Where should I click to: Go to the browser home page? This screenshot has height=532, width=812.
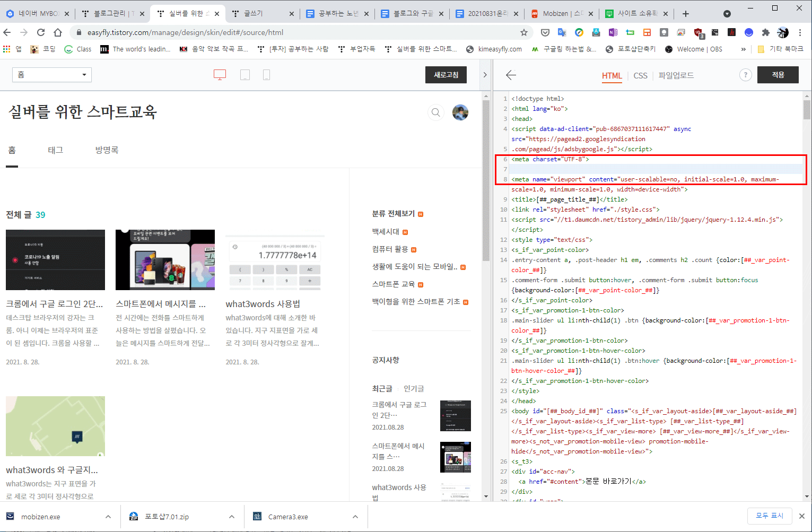pyautogui.click(x=58, y=32)
